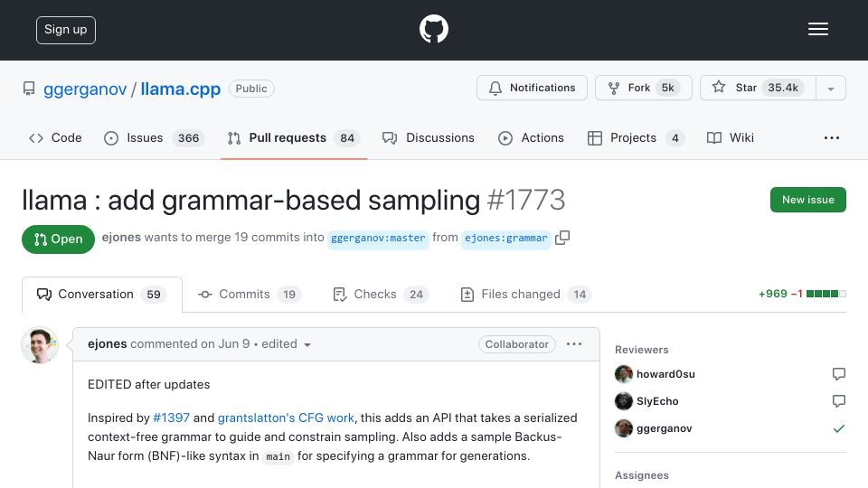This screenshot has height=488, width=868.
Task: Click the New issue button
Action: click(x=807, y=200)
